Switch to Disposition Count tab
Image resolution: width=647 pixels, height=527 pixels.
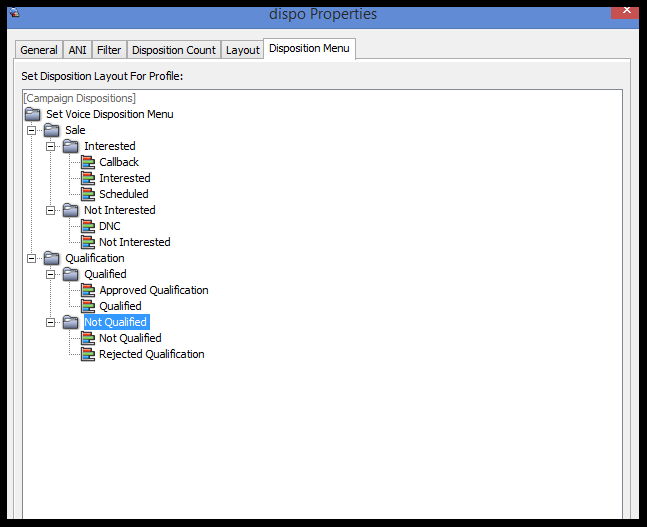174,50
